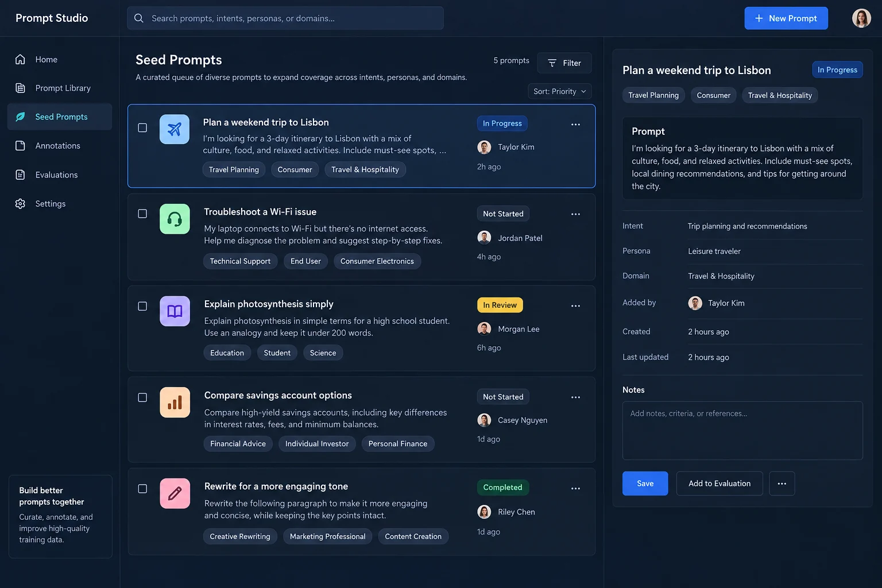This screenshot has height=588, width=882.
Task: Click the In Progress status badge in details panel
Action: pos(837,70)
